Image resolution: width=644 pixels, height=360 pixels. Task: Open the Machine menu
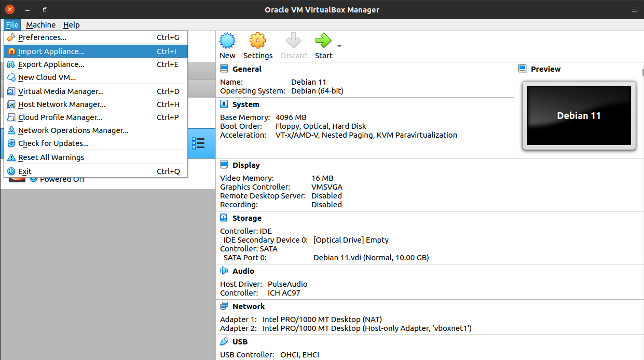pyautogui.click(x=40, y=25)
